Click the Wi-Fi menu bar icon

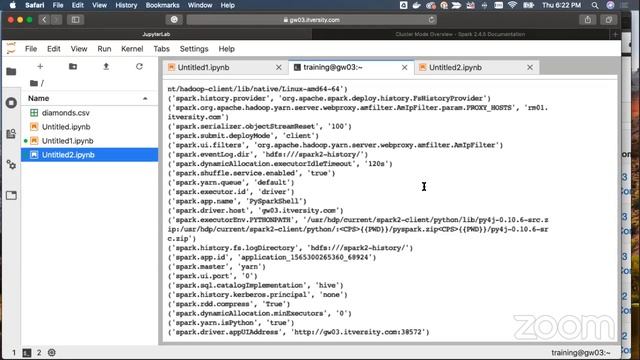coord(513,5)
